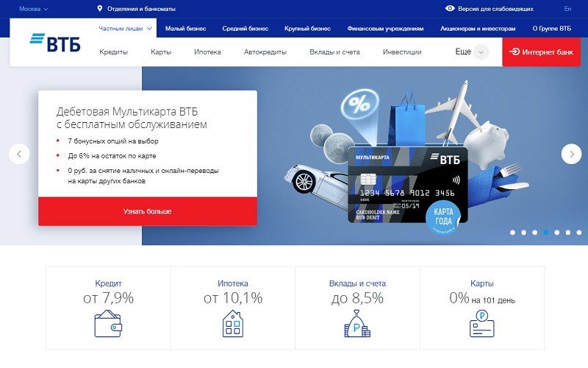Click the login arrow icon on Интернет банк
Viewport: 588px width, 368px height.
[514, 52]
